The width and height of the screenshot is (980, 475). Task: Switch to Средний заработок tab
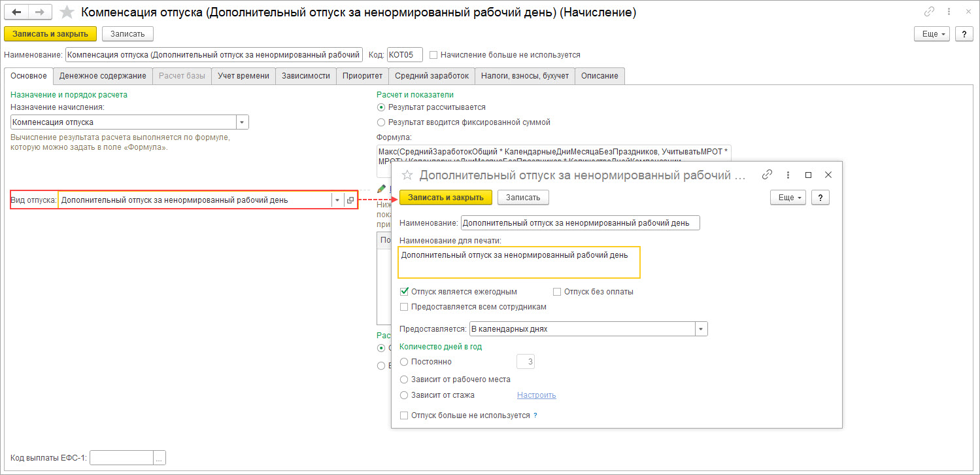[x=431, y=76]
